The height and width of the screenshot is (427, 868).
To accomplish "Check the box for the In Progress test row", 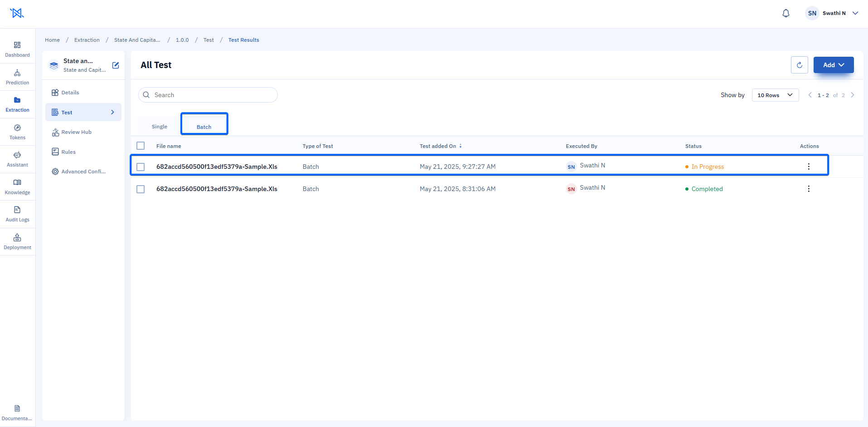I will tap(141, 167).
